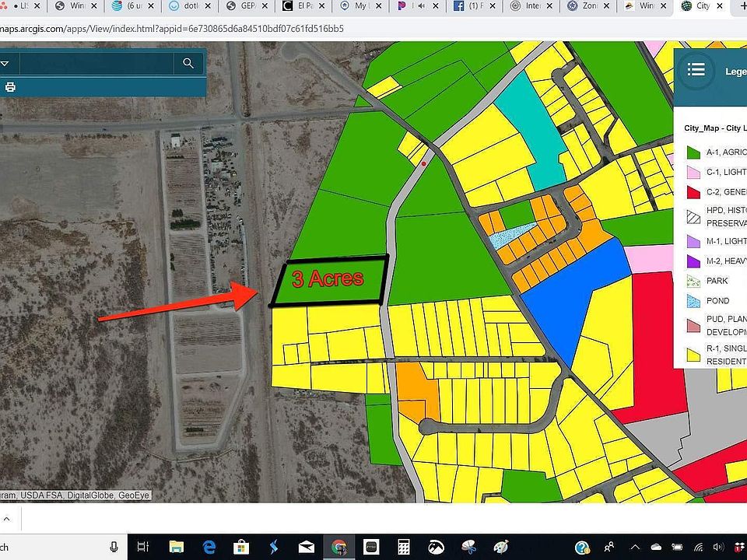Open the Legend list icon
This screenshot has width=747, height=560.
696,70
